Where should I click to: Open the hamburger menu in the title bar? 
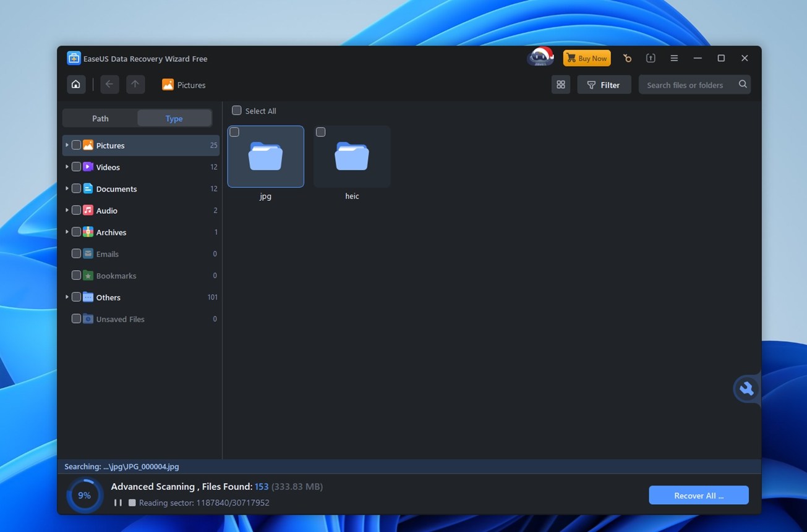tap(674, 58)
